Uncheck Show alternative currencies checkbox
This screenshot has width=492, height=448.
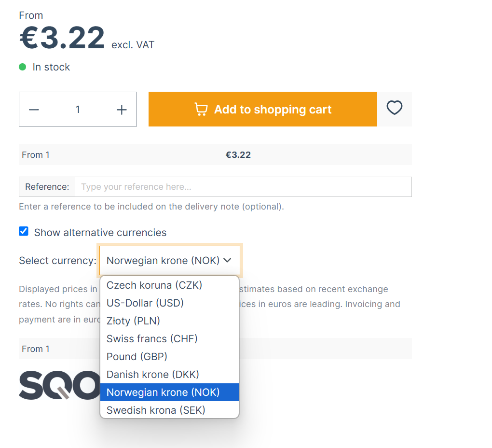pyautogui.click(x=24, y=231)
